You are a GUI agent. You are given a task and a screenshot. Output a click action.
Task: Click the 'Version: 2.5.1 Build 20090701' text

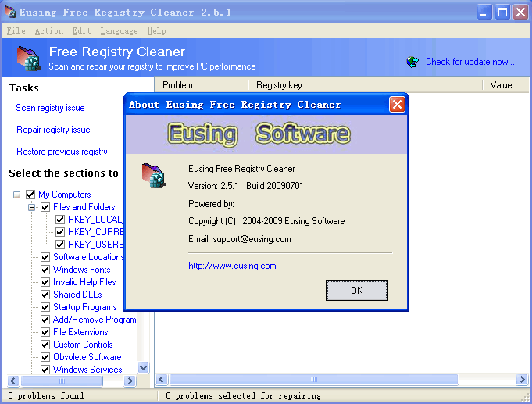tap(245, 186)
